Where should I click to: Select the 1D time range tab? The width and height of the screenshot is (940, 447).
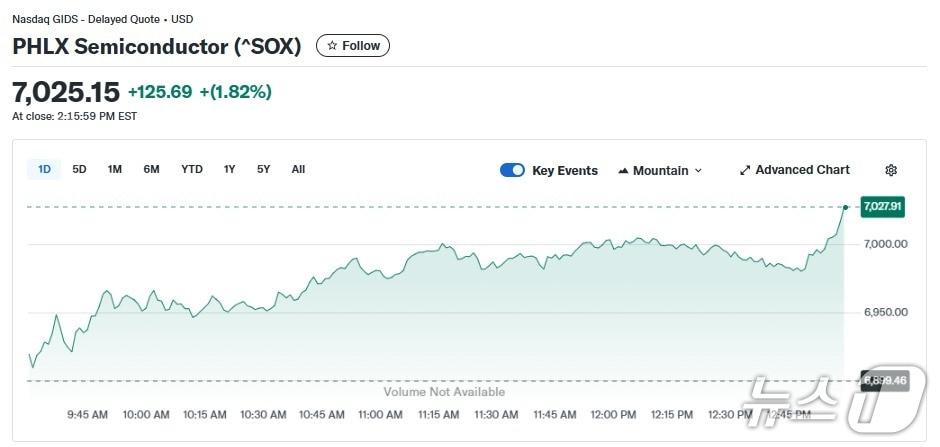[x=44, y=169]
